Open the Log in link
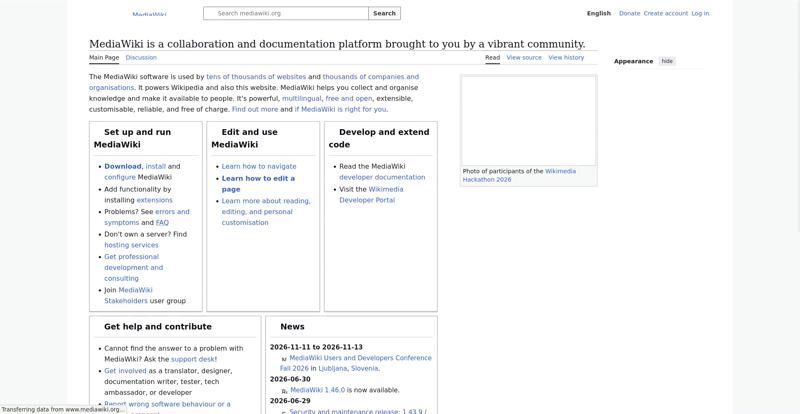The width and height of the screenshot is (800, 414). [700, 13]
